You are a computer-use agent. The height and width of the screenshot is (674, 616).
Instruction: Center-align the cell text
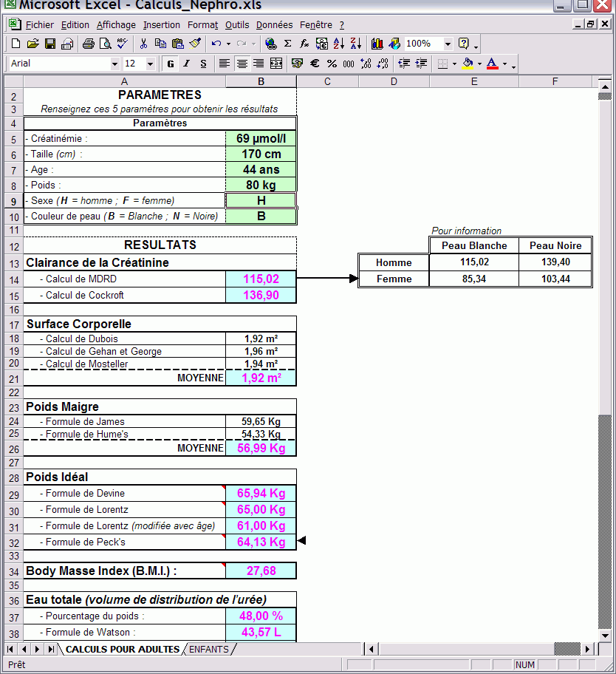[x=242, y=64]
